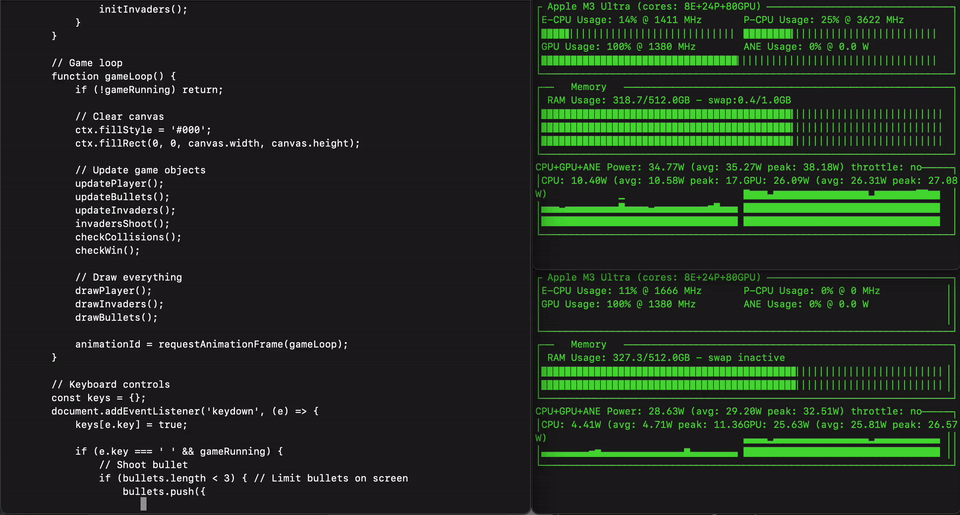Click the "if (e.key === ' ' && gameRunning)" line

click(179, 451)
